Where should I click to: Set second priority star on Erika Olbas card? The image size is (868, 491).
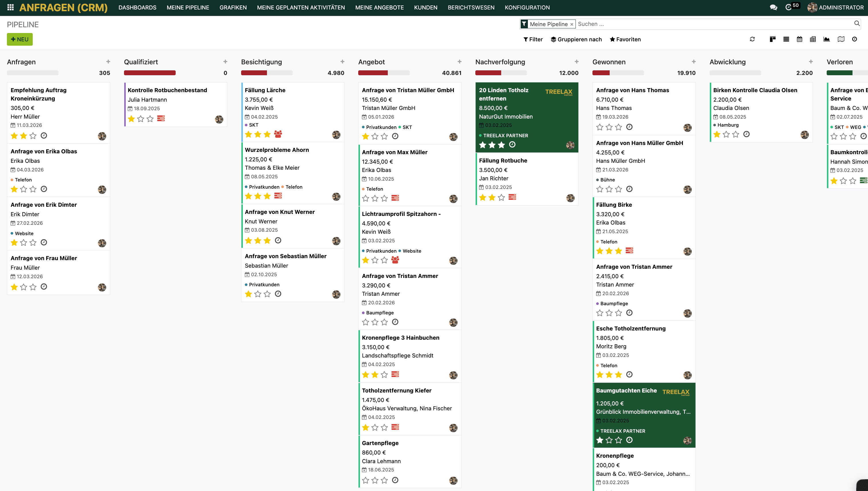pyautogui.click(x=24, y=189)
